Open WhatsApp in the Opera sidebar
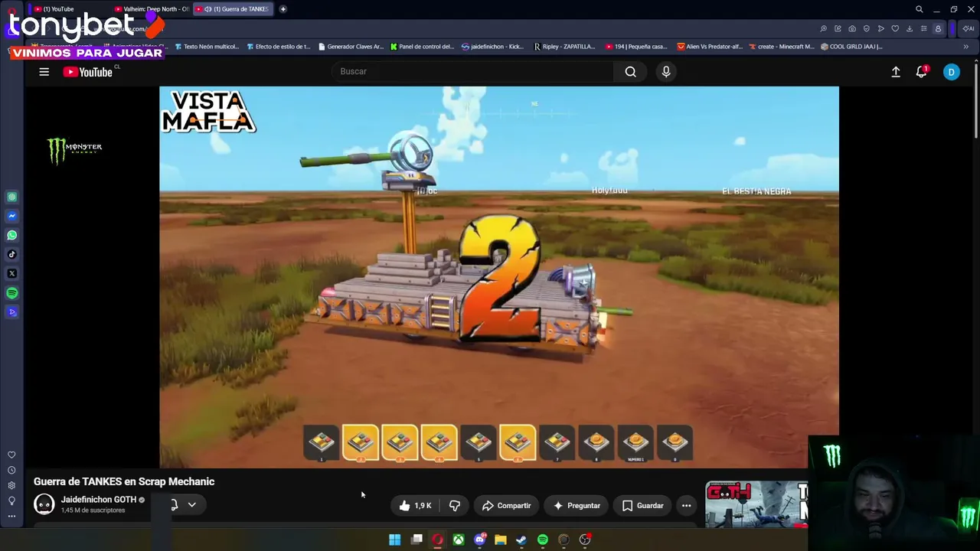The width and height of the screenshot is (980, 551). pyautogui.click(x=11, y=236)
